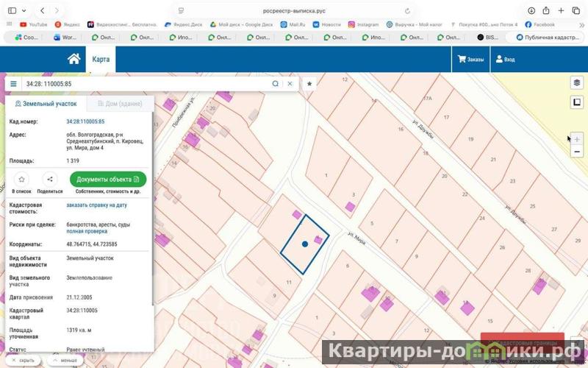Viewport: 588px width, 368px height.
Task: Open the Заказы cart in the header
Action: [x=470, y=59]
